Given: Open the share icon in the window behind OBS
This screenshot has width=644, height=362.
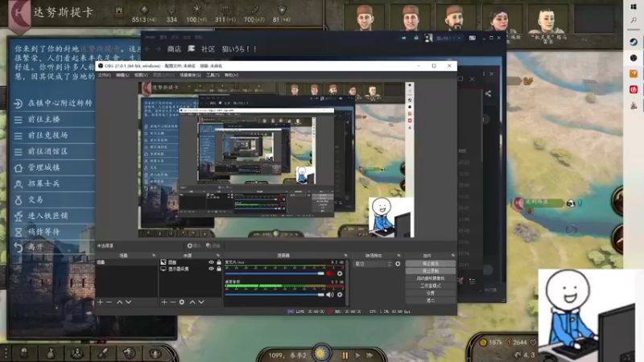Looking at the screenshot, I should pyautogui.click(x=488, y=93).
